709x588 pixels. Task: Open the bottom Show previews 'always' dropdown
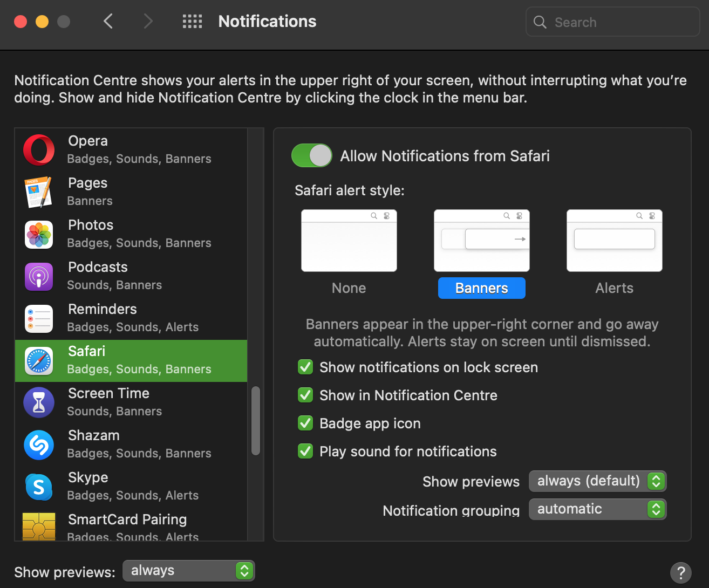189,571
